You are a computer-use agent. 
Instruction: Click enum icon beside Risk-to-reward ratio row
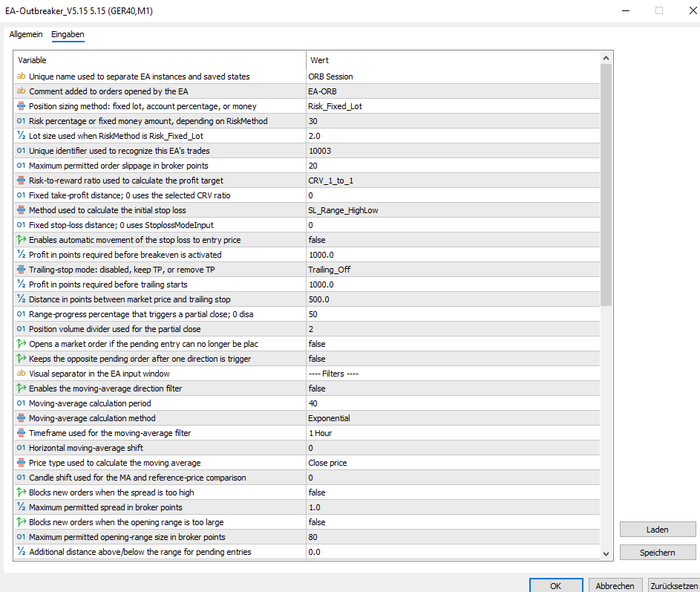point(21,180)
